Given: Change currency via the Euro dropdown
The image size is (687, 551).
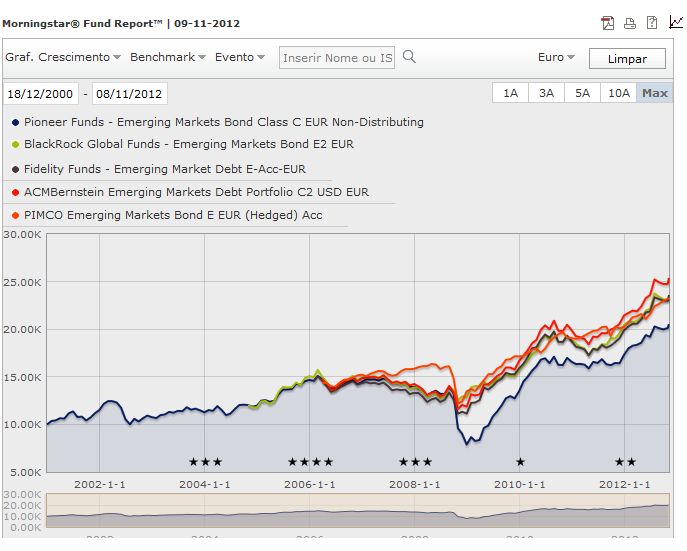Looking at the screenshot, I should [x=556, y=57].
